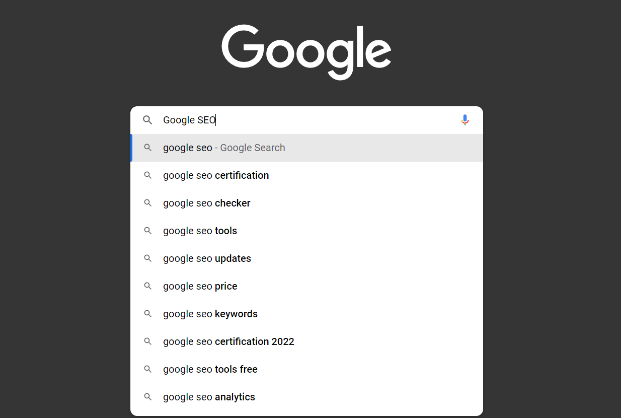
Task: Click the Google logo
Action: coord(307,52)
